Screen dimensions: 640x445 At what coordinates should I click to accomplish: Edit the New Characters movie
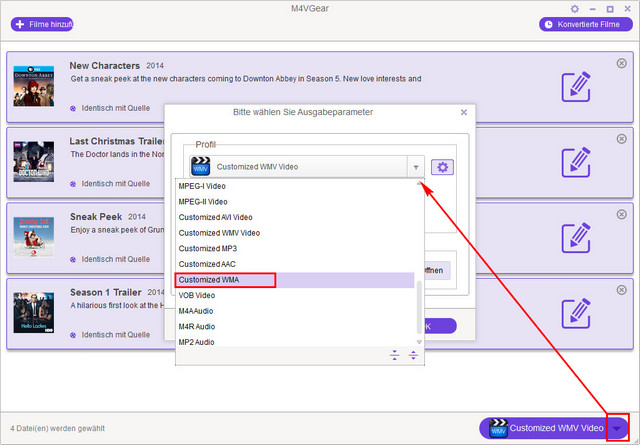[x=576, y=87]
